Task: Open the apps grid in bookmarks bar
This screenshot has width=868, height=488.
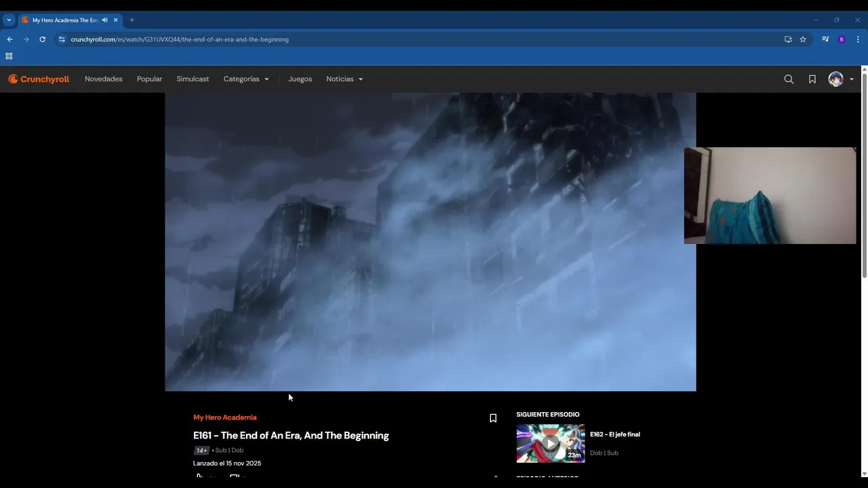Action: (x=9, y=56)
